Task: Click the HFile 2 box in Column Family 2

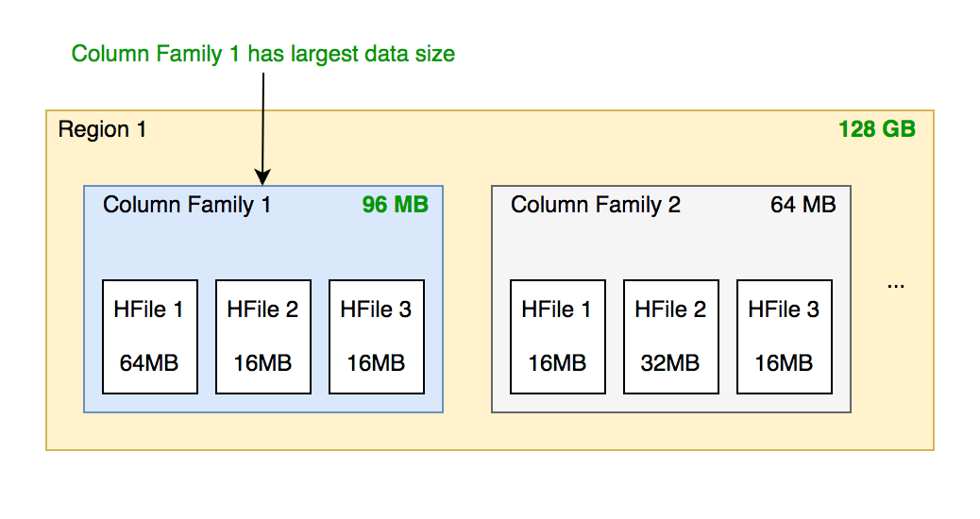Action: (x=670, y=336)
